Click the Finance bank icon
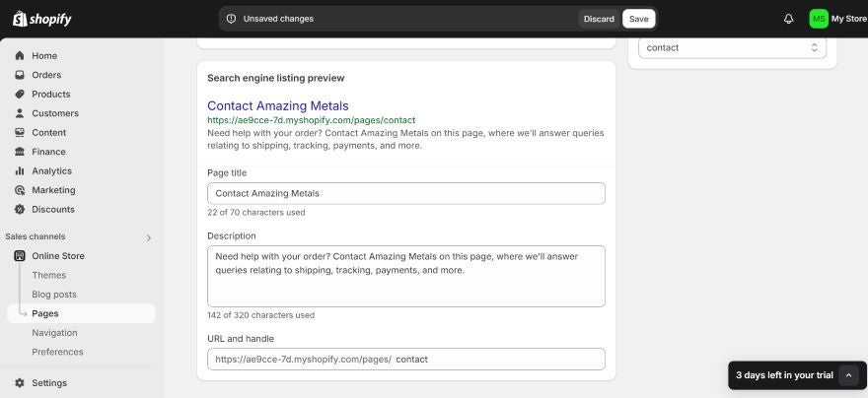 click(x=20, y=152)
